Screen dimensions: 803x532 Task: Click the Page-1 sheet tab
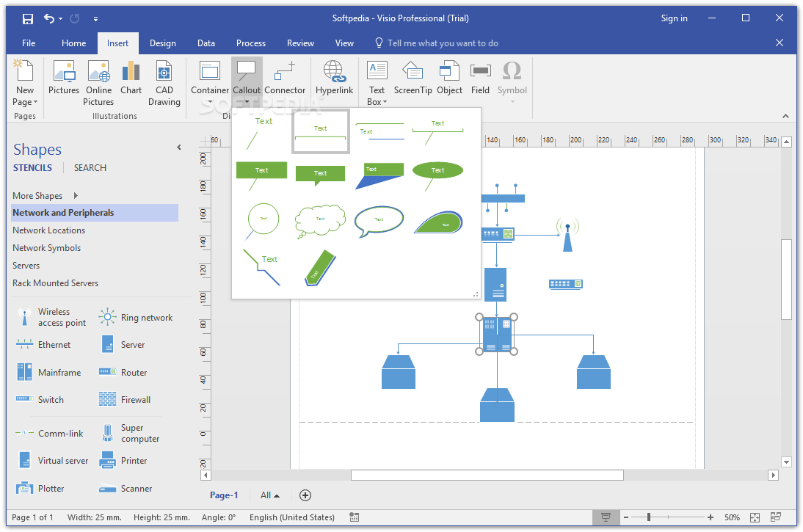click(224, 495)
